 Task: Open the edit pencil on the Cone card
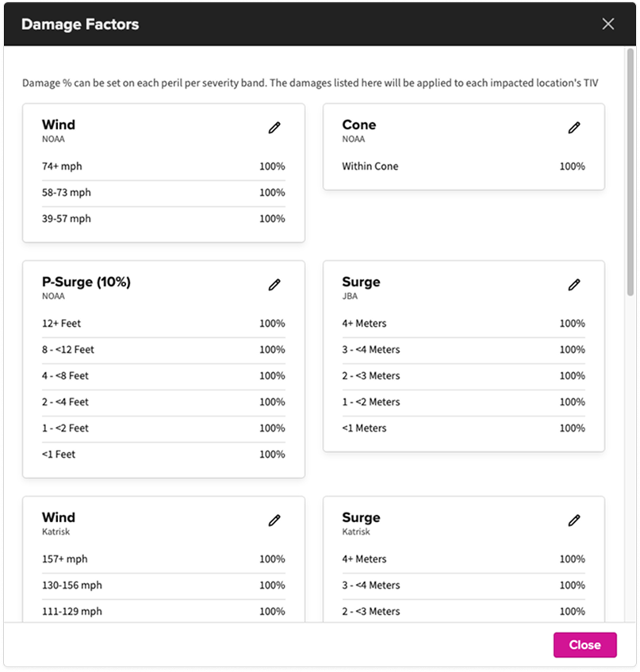point(573,127)
